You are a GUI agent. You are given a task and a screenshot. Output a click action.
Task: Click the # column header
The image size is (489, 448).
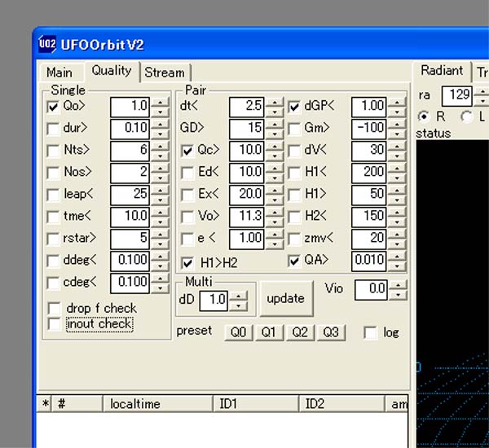(77, 404)
